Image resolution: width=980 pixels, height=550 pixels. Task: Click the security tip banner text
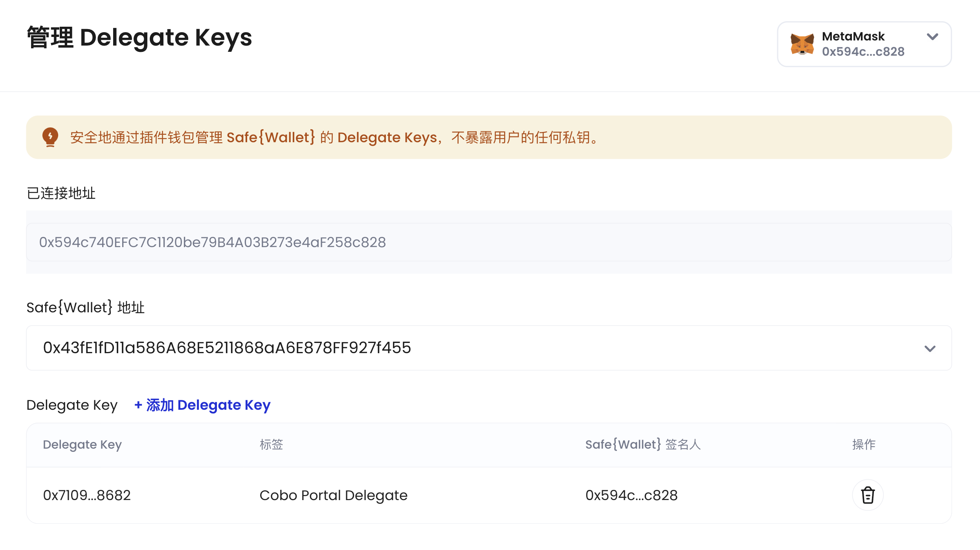tap(335, 137)
